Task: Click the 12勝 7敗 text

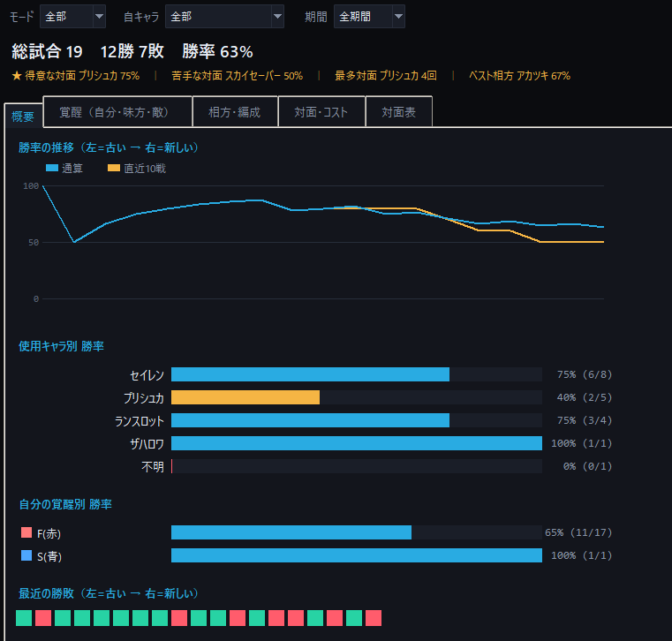Action: [132, 52]
